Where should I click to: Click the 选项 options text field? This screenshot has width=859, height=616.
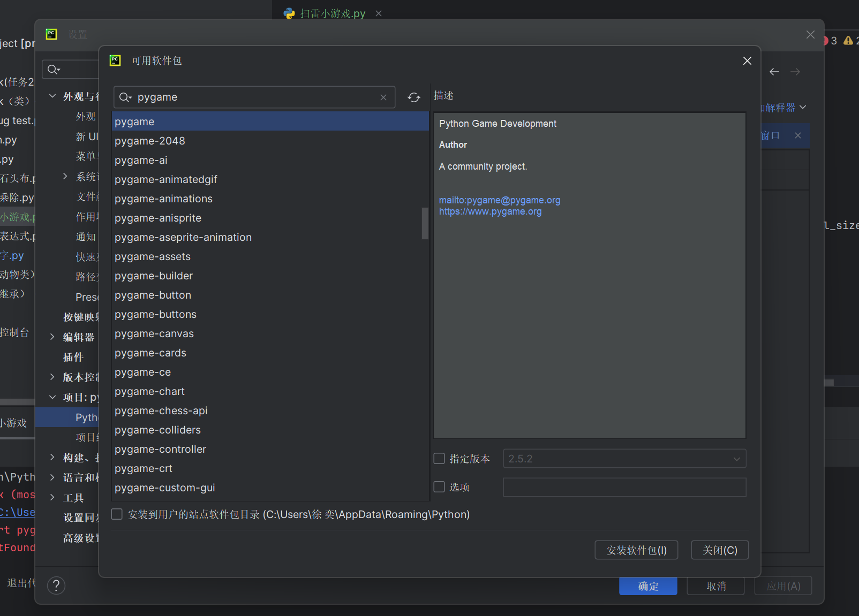click(624, 487)
